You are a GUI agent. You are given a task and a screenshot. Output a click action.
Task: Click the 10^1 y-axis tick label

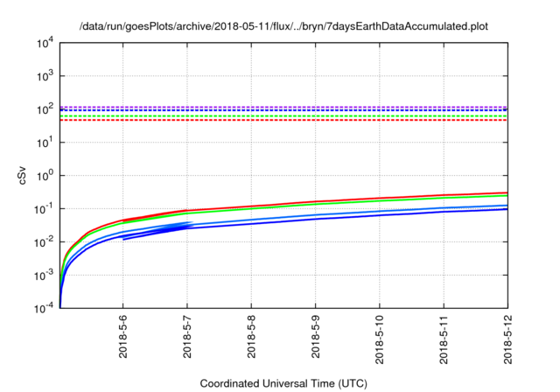(45, 142)
